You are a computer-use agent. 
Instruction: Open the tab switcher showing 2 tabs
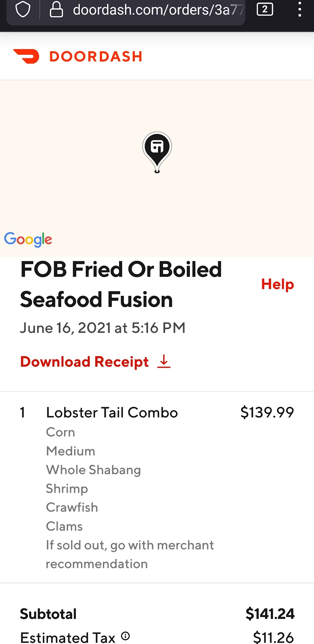265,9
